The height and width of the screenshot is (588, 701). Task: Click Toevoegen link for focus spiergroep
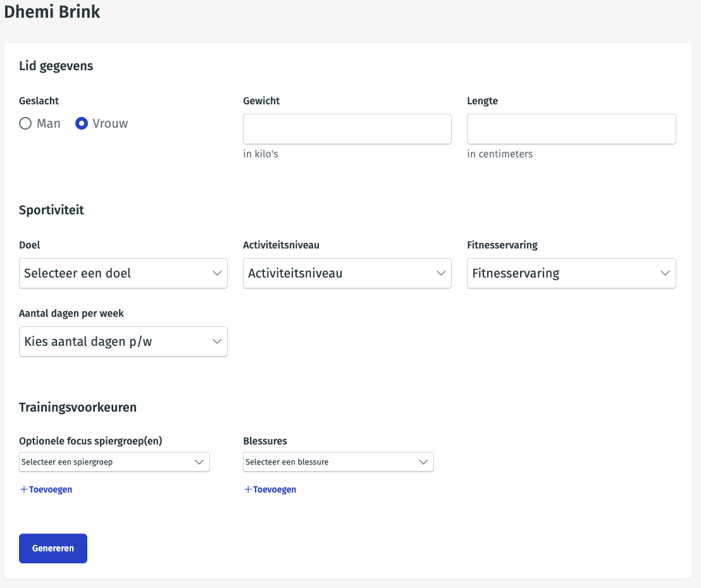51,489
